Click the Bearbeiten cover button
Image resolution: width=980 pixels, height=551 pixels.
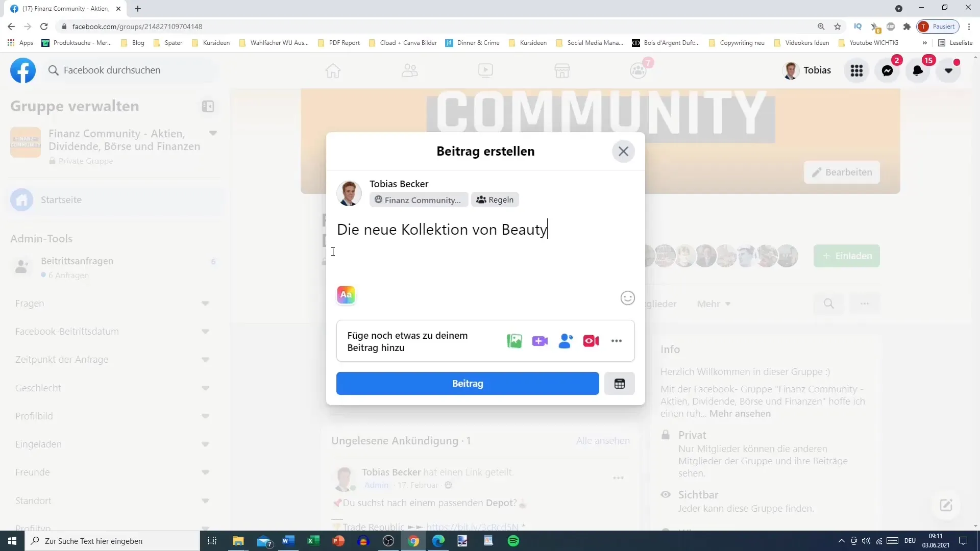point(842,172)
